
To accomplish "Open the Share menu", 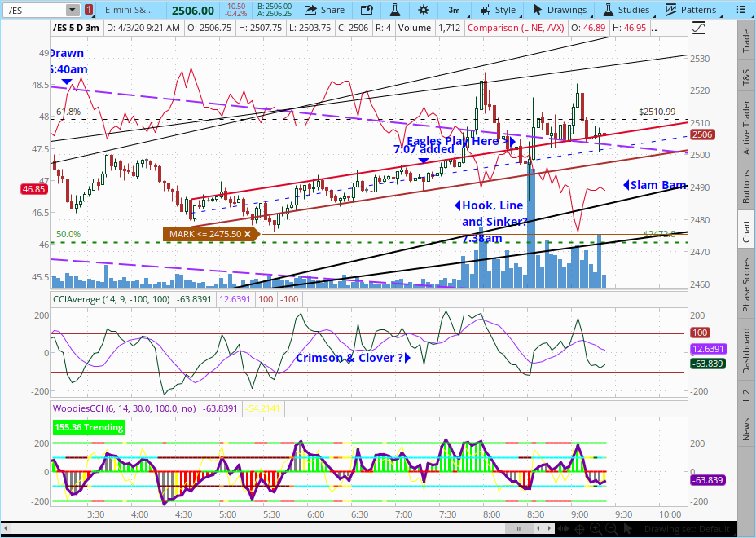I will [x=323, y=10].
